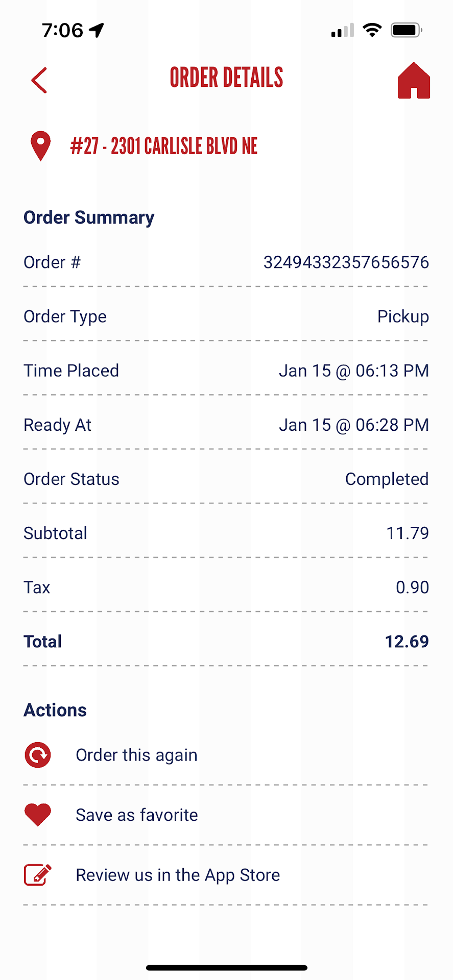Tap the location services arrow
This screenshot has width=453, height=980.
[x=97, y=30]
